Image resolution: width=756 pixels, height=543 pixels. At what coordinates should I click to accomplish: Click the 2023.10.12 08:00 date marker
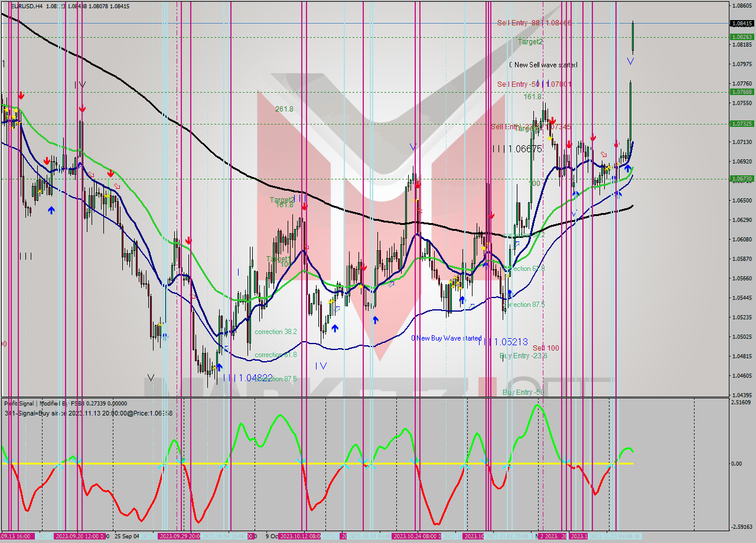tap(300, 537)
